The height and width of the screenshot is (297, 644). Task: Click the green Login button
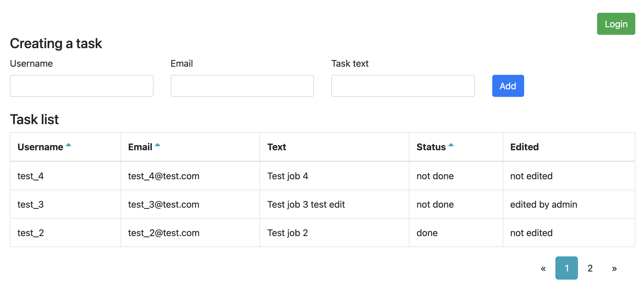pyautogui.click(x=616, y=24)
